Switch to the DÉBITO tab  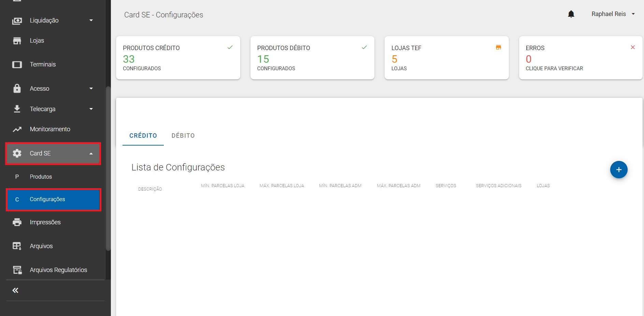point(183,136)
